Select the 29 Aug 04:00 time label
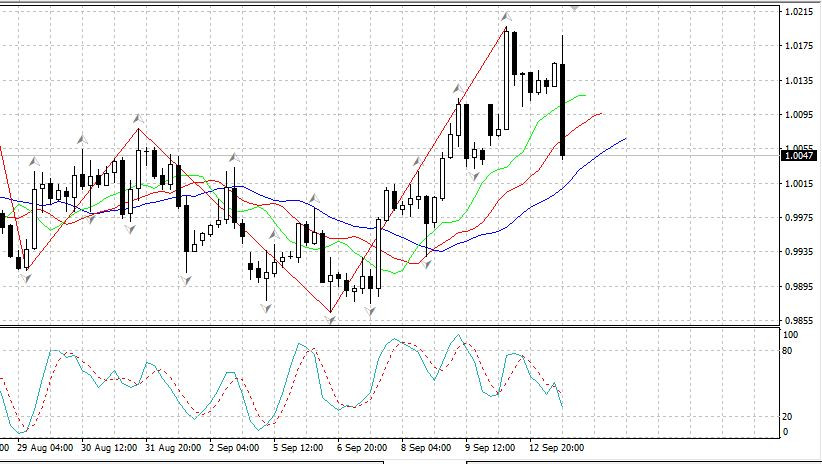Viewport: 822px width, 464px height. click(x=45, y=447)
